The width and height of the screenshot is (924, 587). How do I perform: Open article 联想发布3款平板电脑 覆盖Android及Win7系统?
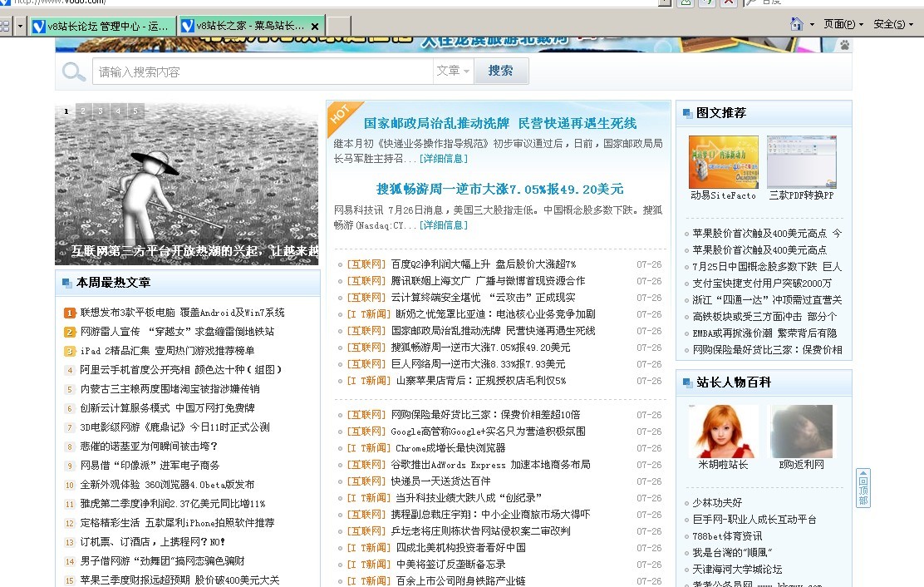(182, 313)
